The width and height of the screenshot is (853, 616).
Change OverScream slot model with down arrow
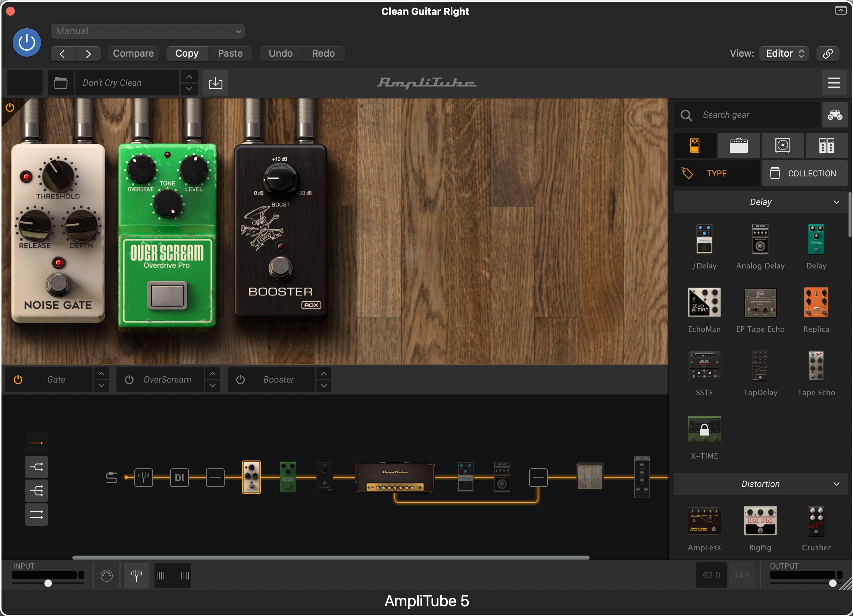pos(212,386)
